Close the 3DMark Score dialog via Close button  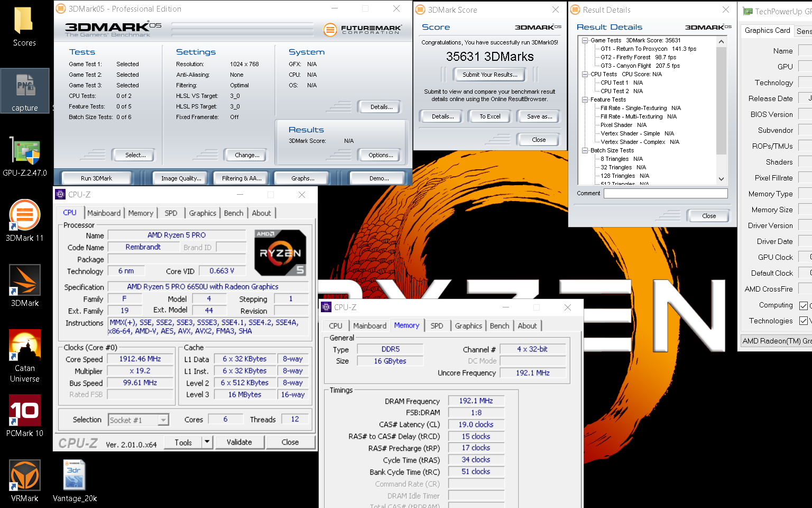tap(539, 140)
